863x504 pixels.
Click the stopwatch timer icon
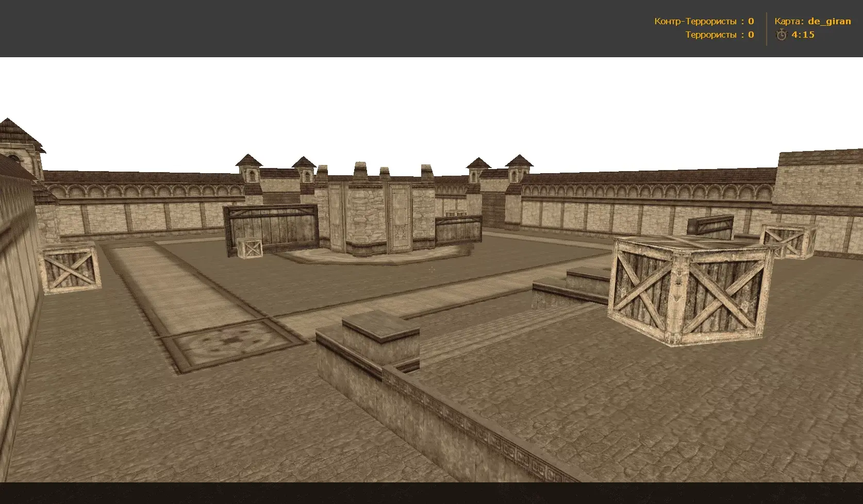coord(782,35)
